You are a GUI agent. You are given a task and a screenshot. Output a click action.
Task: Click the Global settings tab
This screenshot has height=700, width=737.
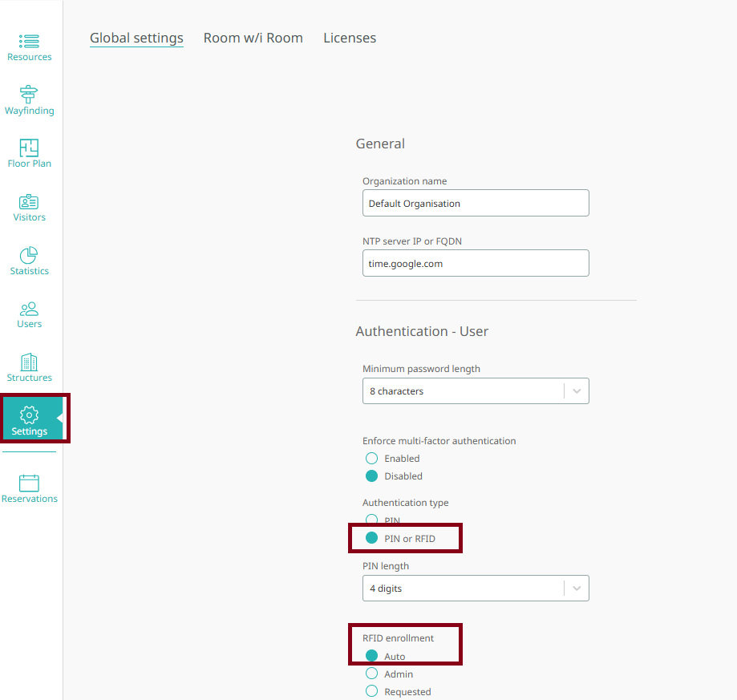coord(136,38)
